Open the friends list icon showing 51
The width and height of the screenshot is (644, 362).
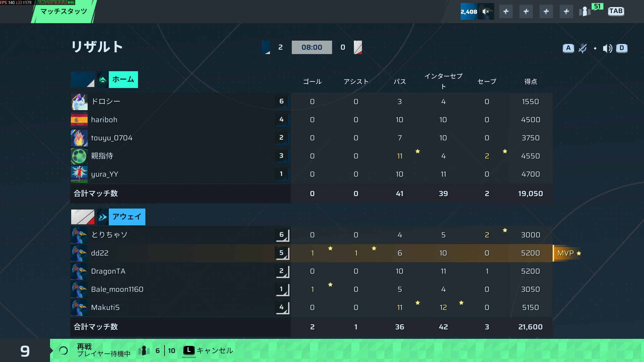pyautogui.click(x=591, y=11)
